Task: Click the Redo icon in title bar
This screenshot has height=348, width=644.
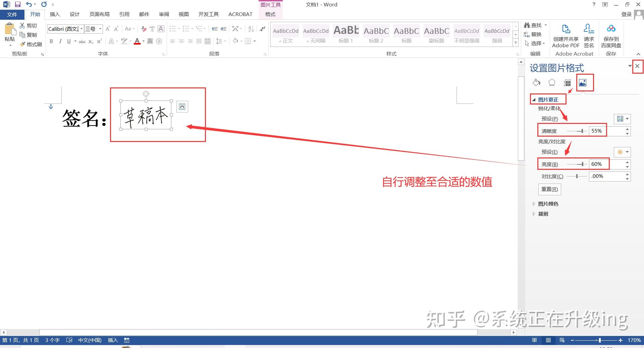Action: coord(44,4)
